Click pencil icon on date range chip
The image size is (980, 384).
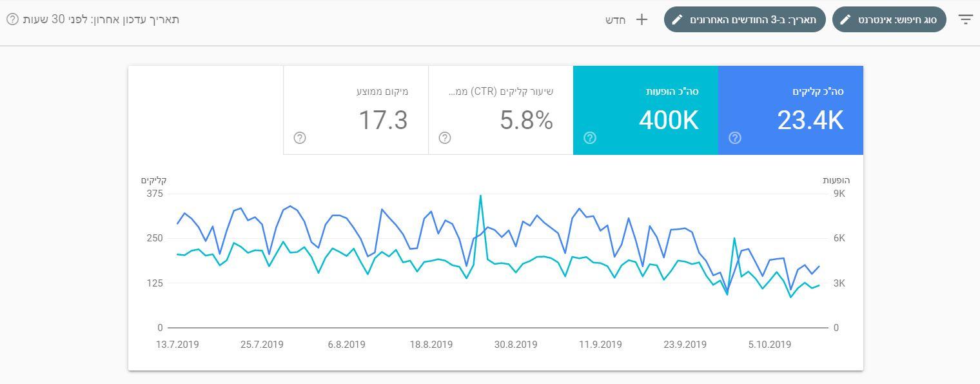(x=678, y=19)
